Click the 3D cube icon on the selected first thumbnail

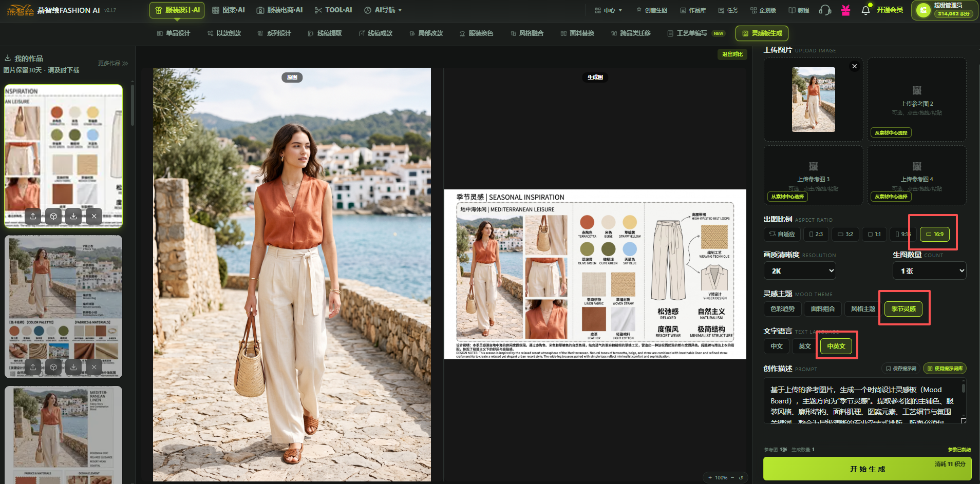click(x=53, y=216)
